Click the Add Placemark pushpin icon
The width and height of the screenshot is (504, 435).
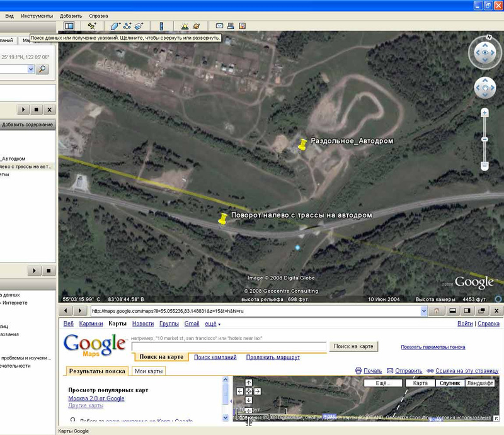92,26
